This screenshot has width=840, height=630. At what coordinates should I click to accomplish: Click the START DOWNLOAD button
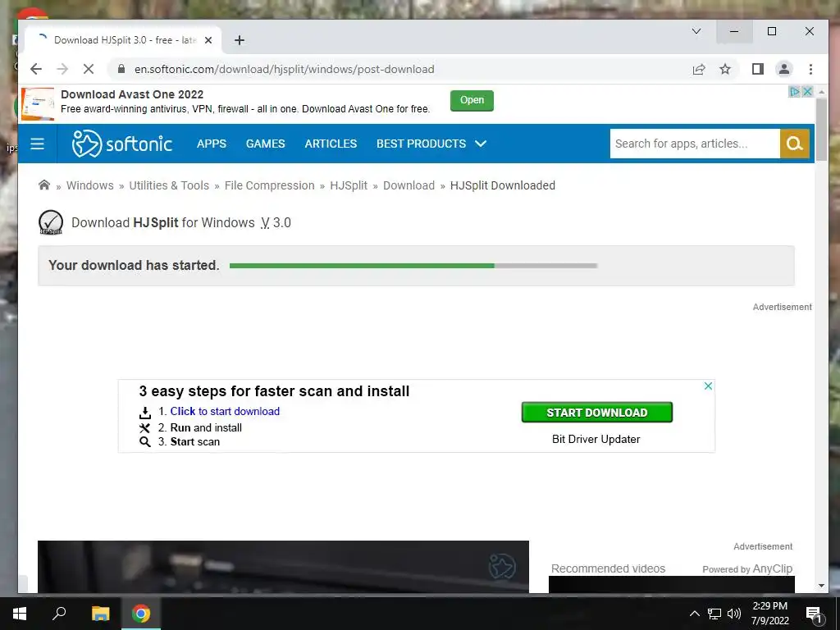coord(597,413)
